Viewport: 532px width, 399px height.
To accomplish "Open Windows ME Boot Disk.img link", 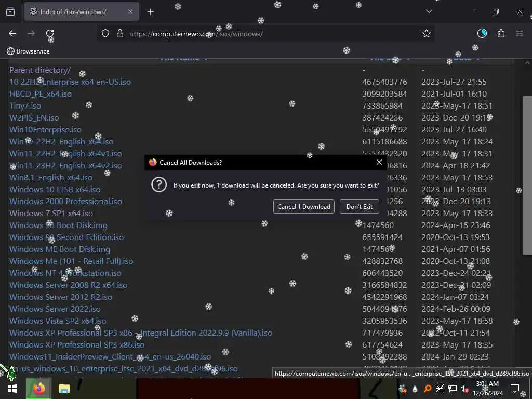I will (x=59, y=249).
